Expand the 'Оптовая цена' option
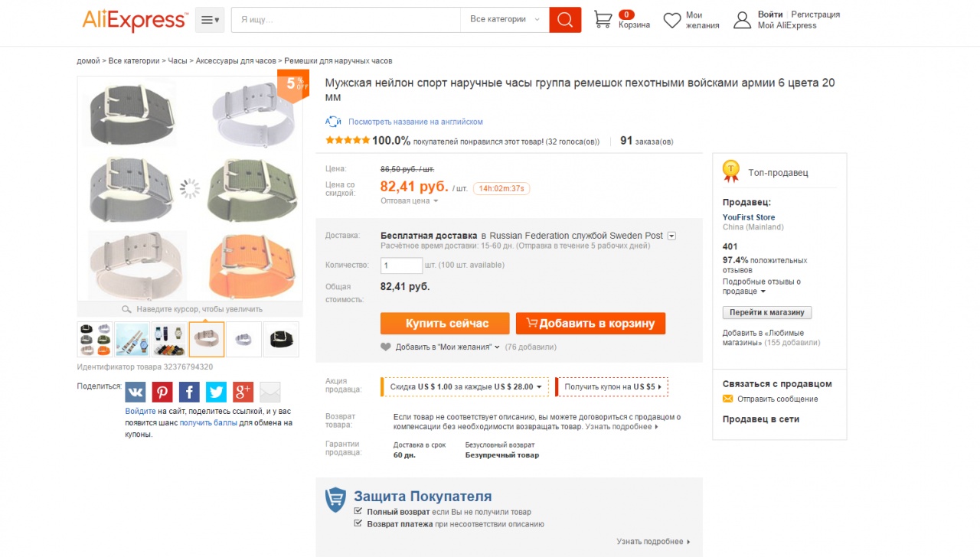Image resolution: width=980 pixels, height=557 pixels. tap(410, 201)
